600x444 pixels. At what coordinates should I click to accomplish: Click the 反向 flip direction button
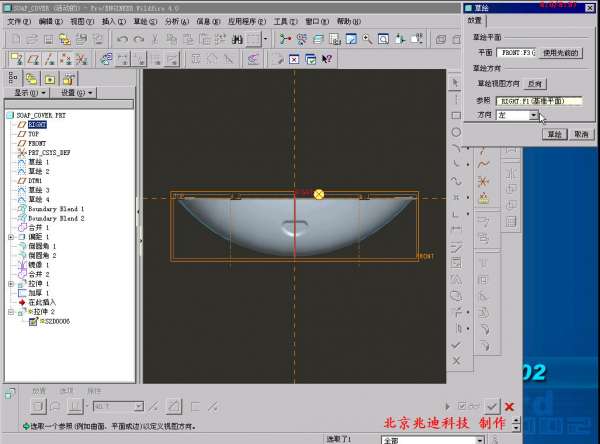pyautogui.click(x=535, y=84)
